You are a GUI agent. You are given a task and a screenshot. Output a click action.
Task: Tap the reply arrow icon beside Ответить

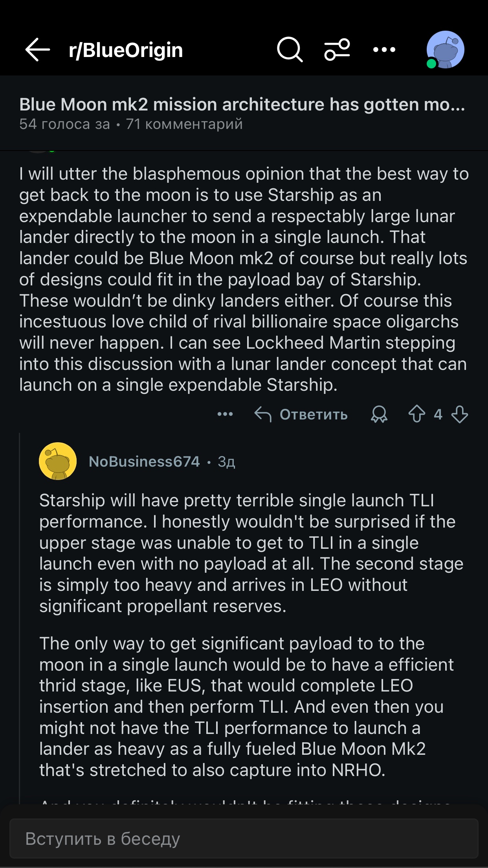point(263,414)
